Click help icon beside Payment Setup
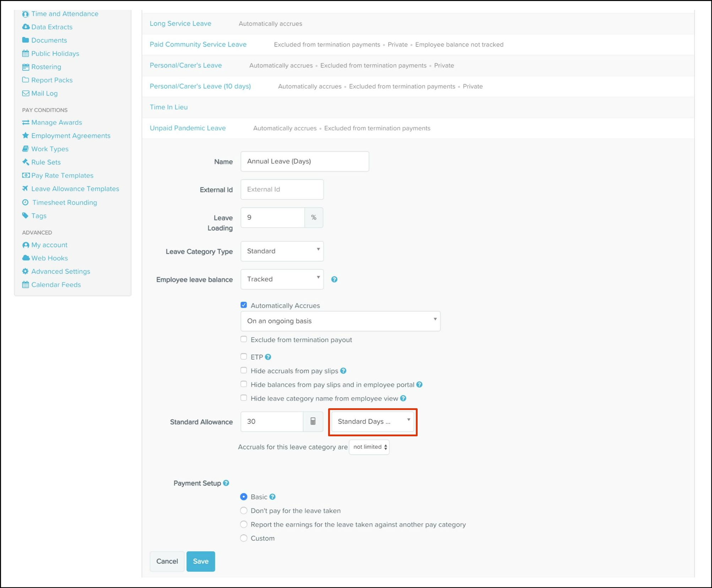The height and width of the screenshot is (588, 712). (226, 483)
